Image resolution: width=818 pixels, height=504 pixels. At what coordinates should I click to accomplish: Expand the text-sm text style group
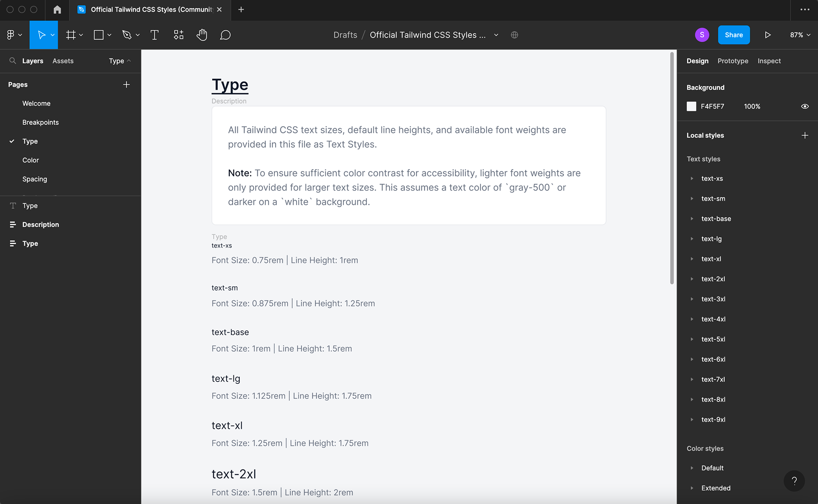pos(692,199)
